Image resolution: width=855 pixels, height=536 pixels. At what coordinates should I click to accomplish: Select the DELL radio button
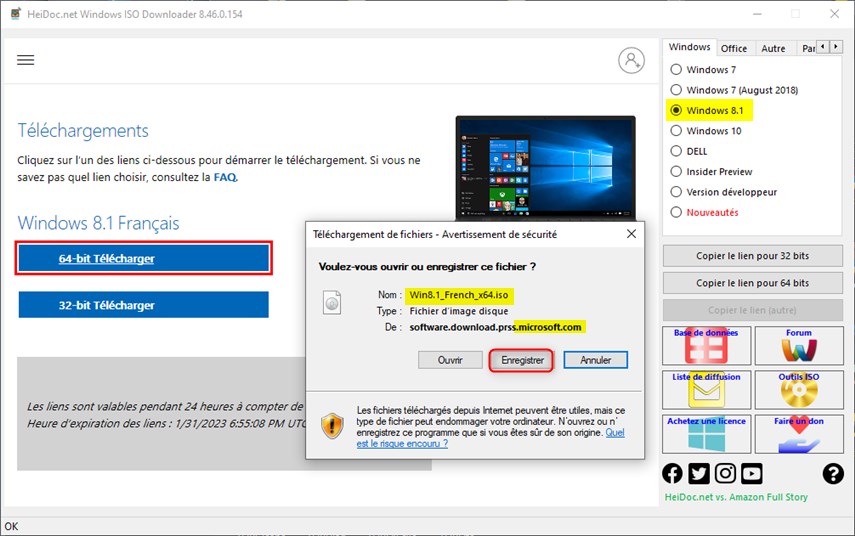[x=676, y=151]
